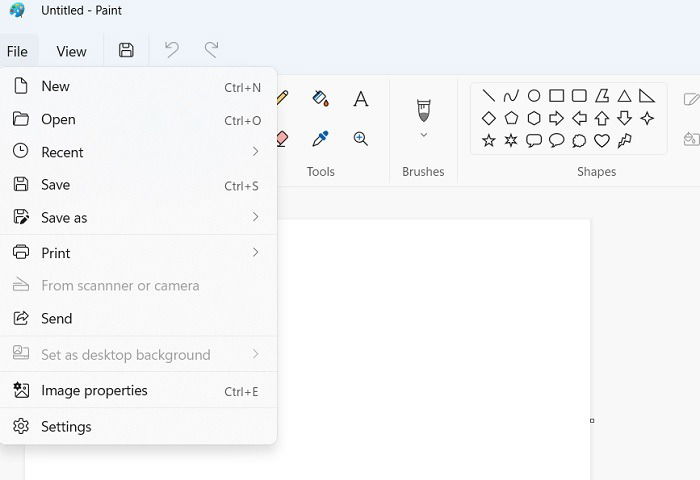Choose the hexagon shape

534,118
